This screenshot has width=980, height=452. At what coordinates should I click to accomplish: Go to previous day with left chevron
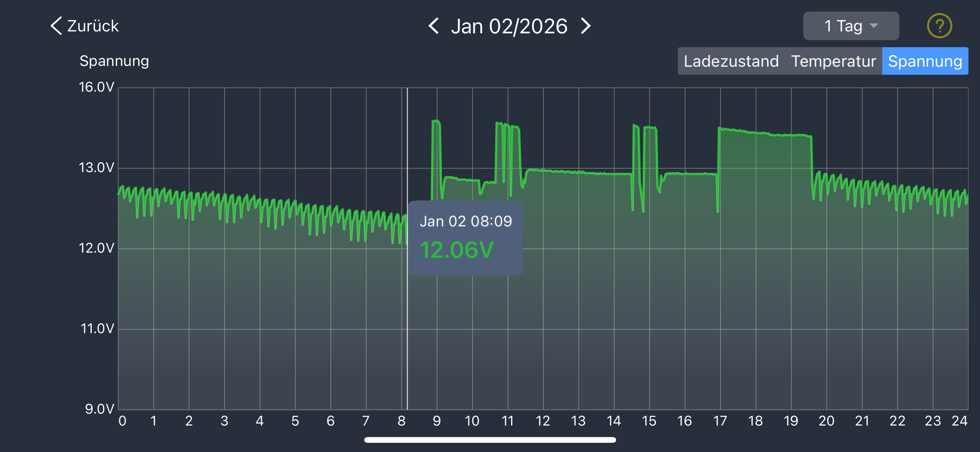pyautogui.click(x=434, y=26)
